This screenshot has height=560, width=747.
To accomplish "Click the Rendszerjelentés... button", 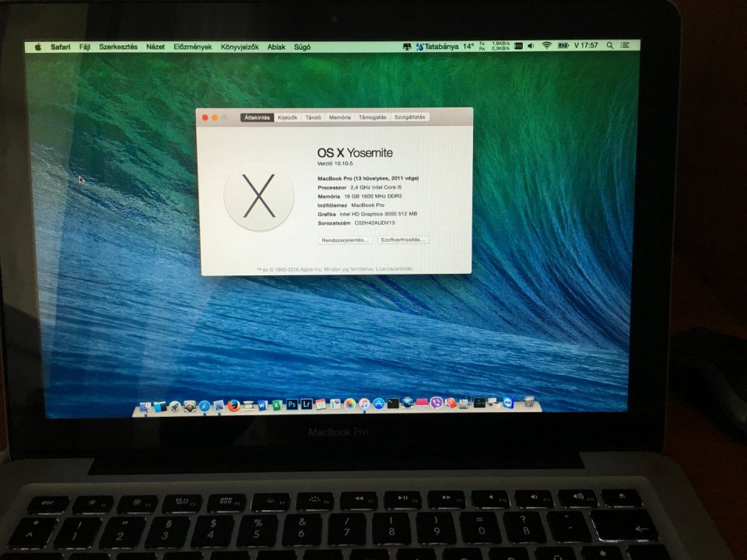I will click(x=345, y=240).
